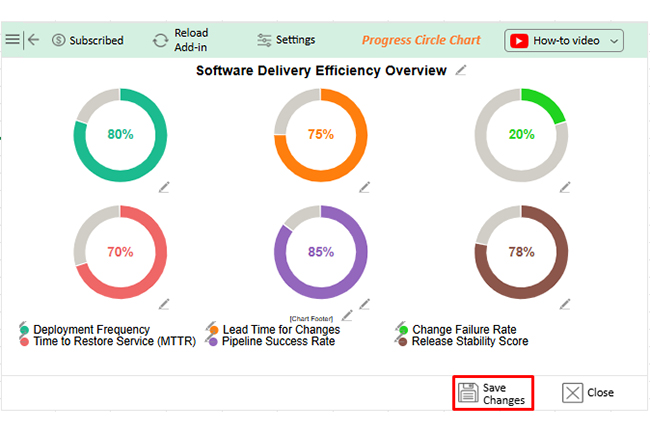
Task: Select the Pipeline Success Rate legend entry
Action: [278, 341]
